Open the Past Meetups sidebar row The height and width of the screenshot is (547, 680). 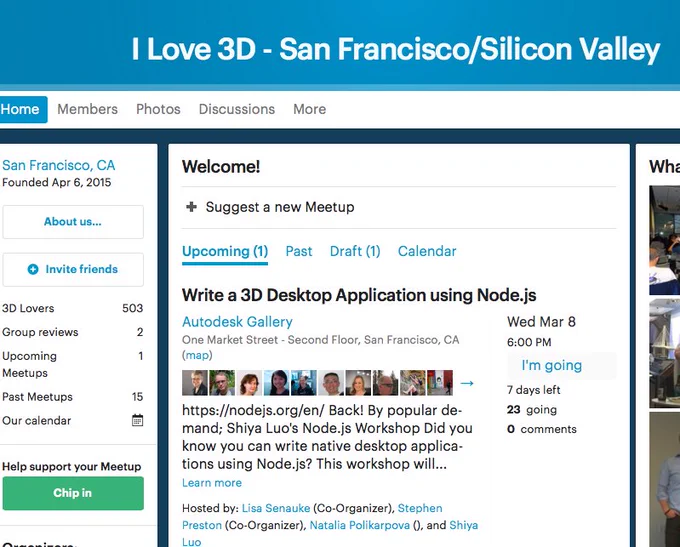coord(72,397)
